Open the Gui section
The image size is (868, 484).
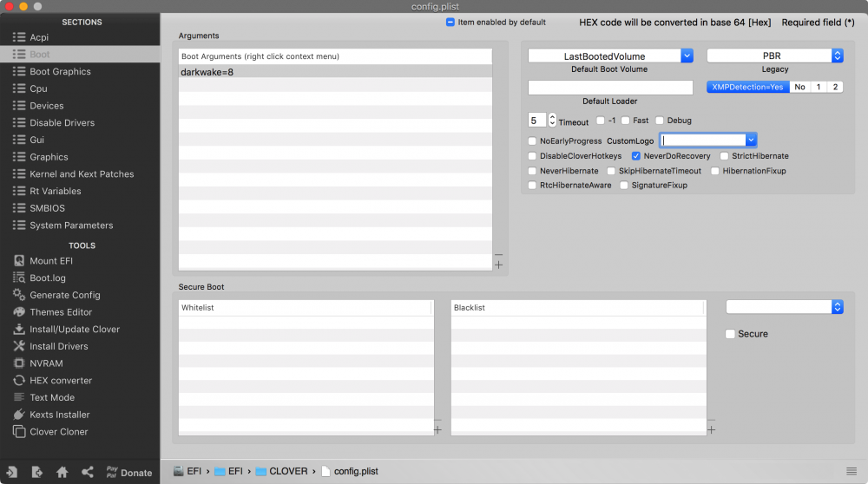80,140
